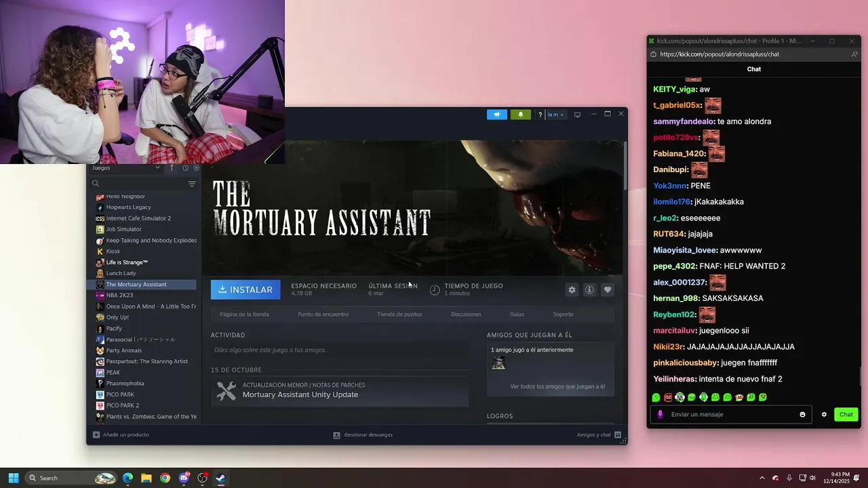The image size is (868, 488).
Task: Open the Página de la tienda tab
Action: (x=244, y=314)
